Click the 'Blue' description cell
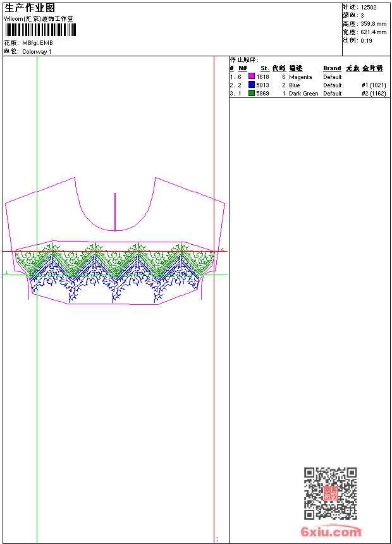 [x=295, y=85]
